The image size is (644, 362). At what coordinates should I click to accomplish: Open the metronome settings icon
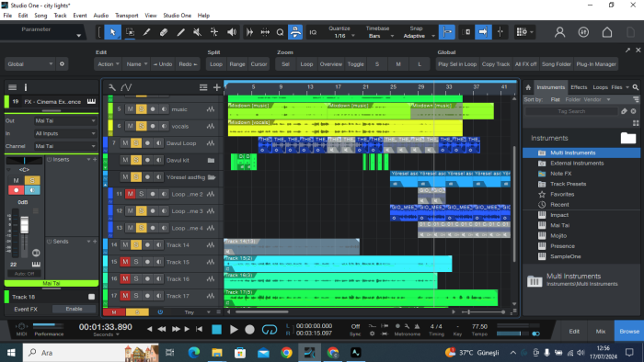[407, 326]
